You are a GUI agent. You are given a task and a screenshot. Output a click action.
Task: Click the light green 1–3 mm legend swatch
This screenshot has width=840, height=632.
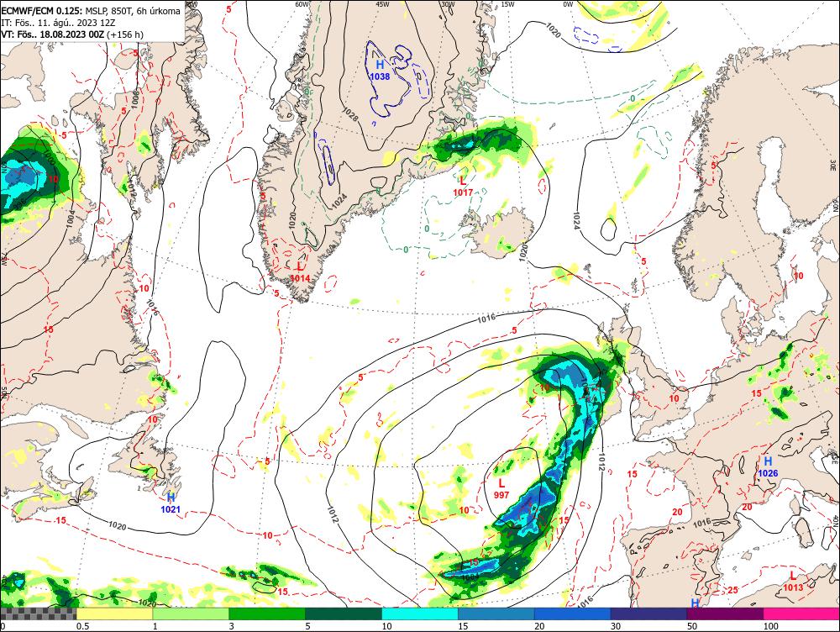(191, 614)
